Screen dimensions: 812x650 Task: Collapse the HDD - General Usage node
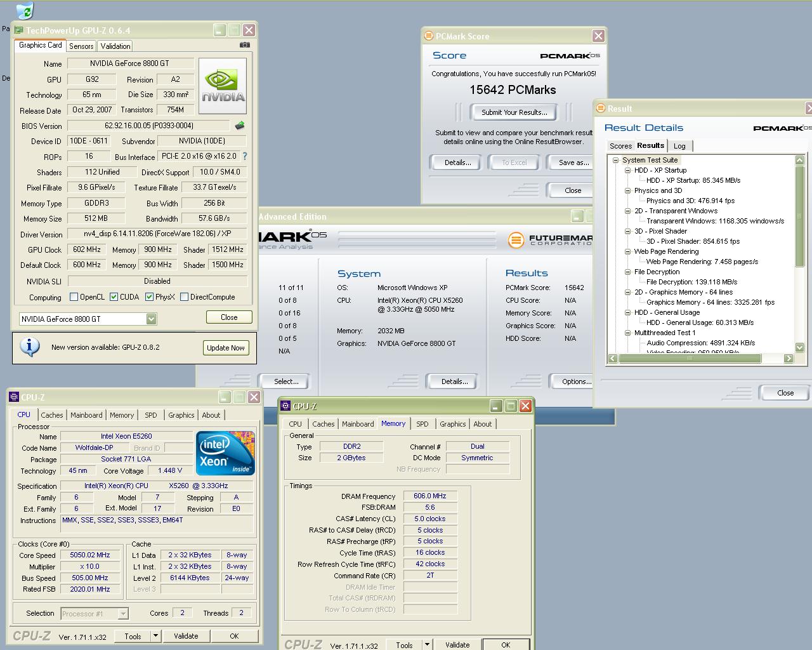pos(627,312)
